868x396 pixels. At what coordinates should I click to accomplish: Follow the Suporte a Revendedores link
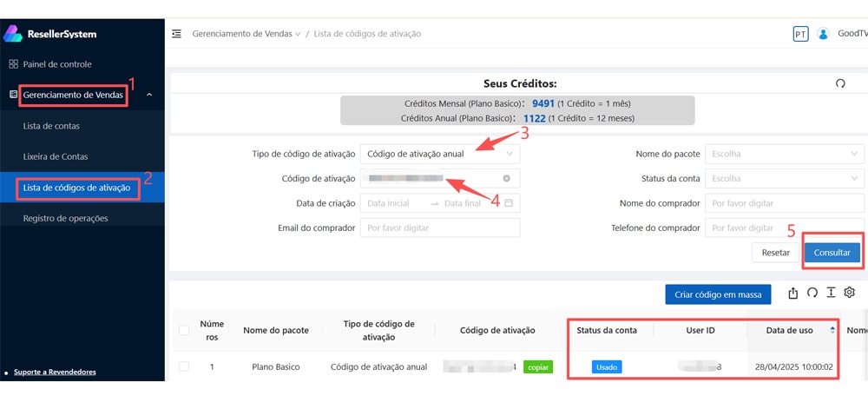click(x=54, y=372)
